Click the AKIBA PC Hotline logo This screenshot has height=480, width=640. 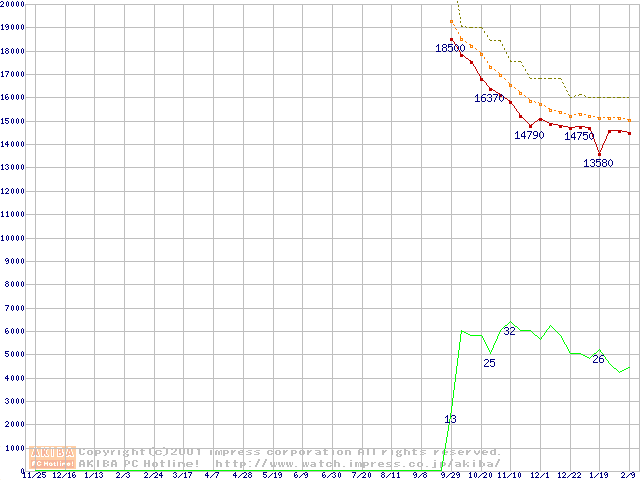click(53, 458)
